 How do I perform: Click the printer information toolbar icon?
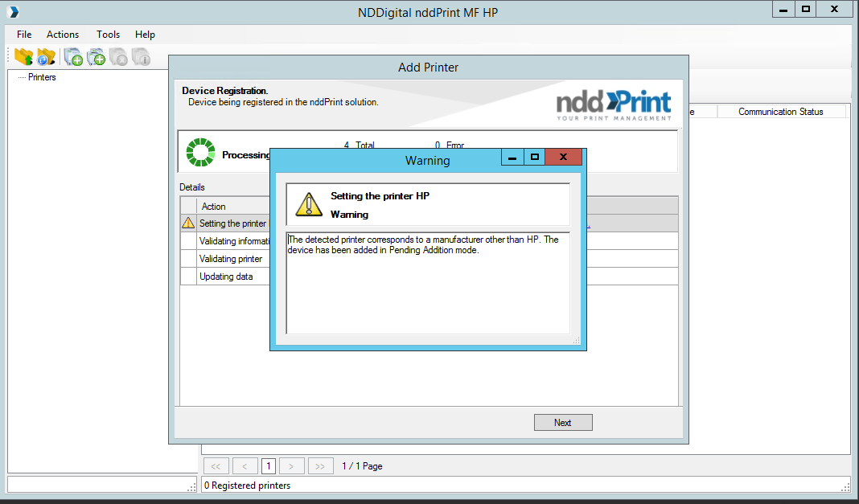(141, 56)
